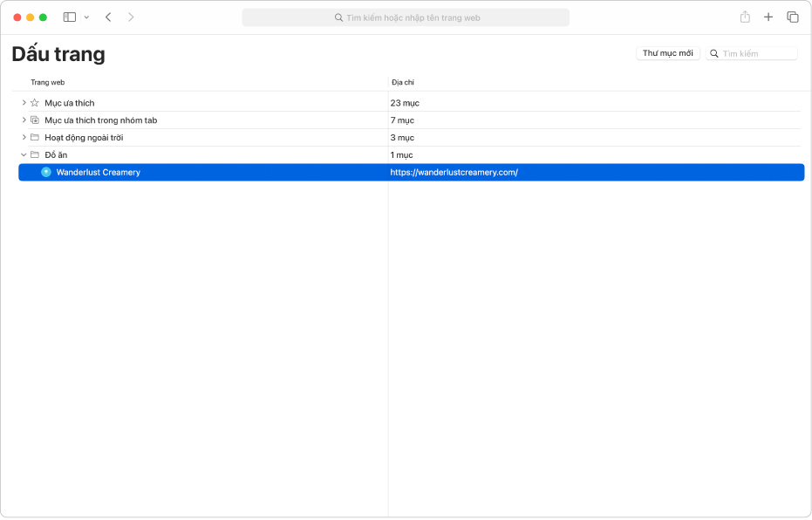812x520 pixels.
Task: Select the 'Wanderlust Creamery' bookmark
Action: pos(411,173)
